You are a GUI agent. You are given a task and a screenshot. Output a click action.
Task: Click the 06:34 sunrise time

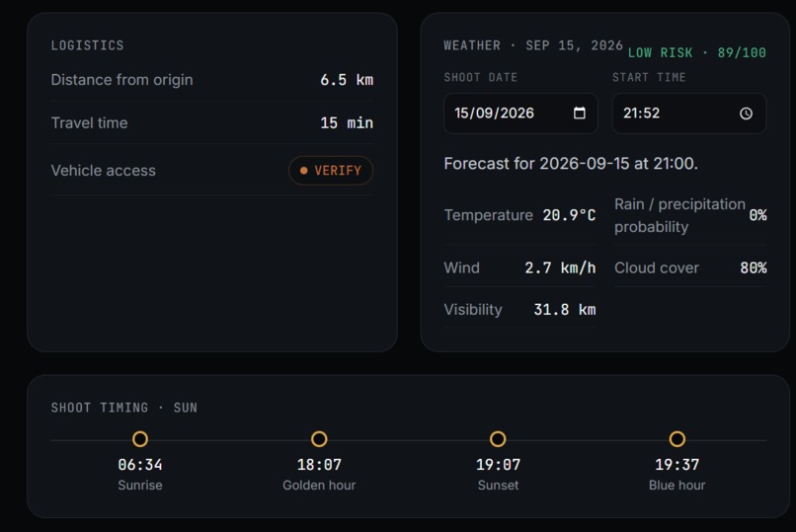140,465
